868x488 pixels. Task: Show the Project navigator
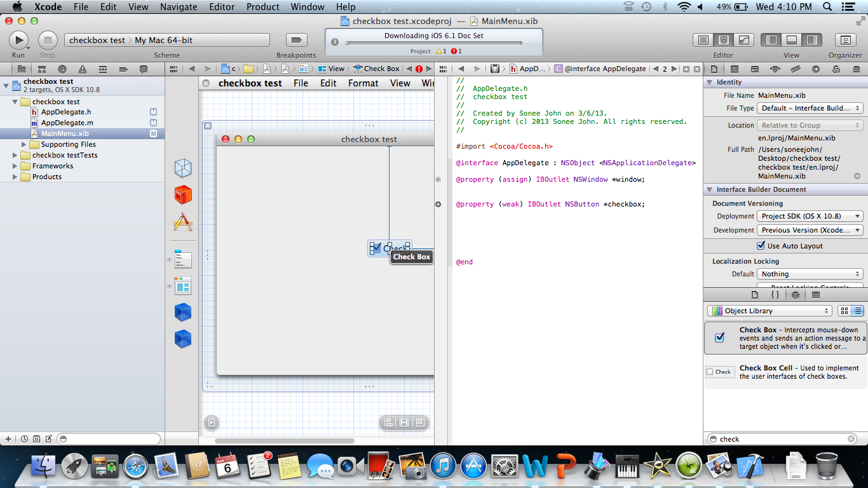coord(21,69)
